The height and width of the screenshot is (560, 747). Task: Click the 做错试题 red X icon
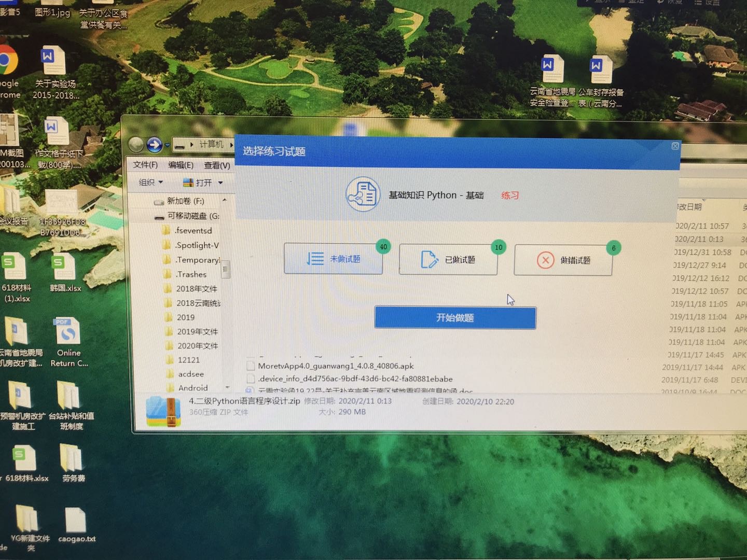(x=545, y=260)
